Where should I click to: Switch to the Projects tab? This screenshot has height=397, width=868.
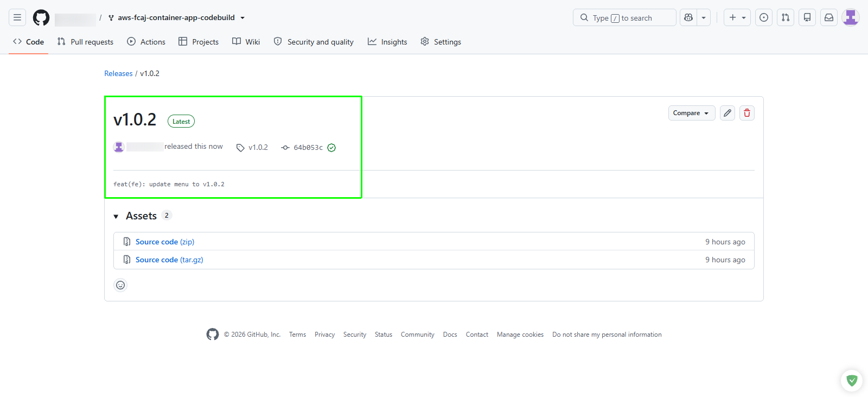(x=199, y=42)
